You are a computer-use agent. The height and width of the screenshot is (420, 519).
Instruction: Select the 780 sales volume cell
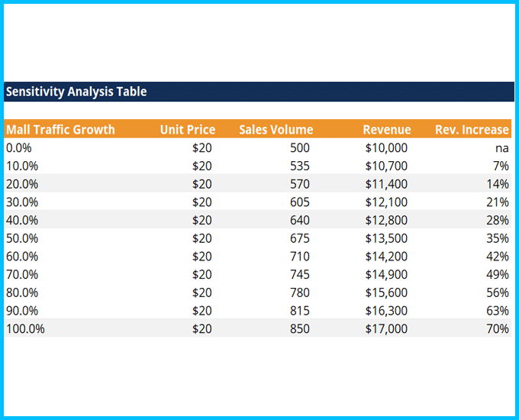point(300,292)
